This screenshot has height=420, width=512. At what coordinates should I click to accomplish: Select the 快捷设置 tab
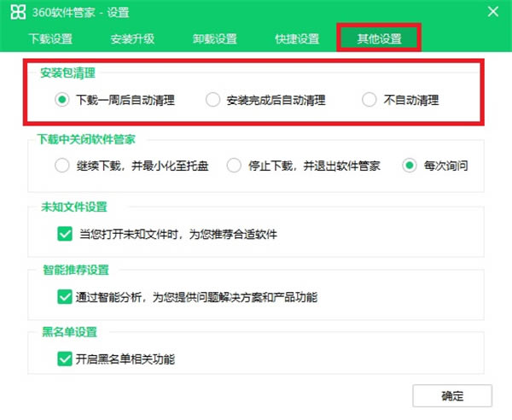[297, 39]
